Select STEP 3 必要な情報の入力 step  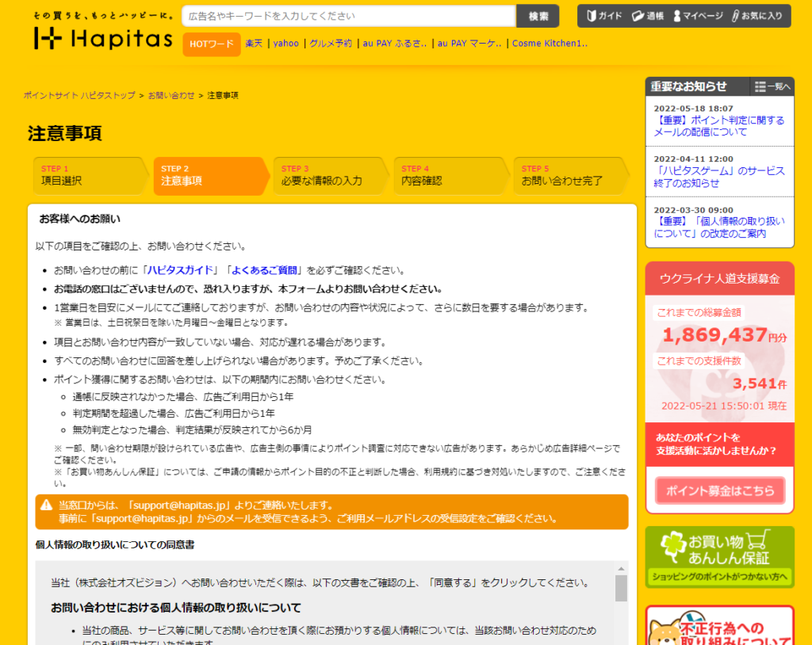click(x=330, y=176)
